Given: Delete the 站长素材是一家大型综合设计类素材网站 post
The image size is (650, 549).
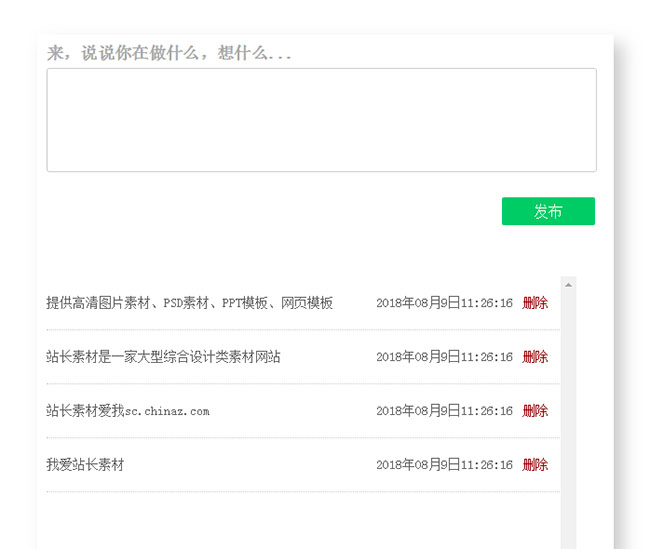Looking at the screenshot, I should [535, 357].
